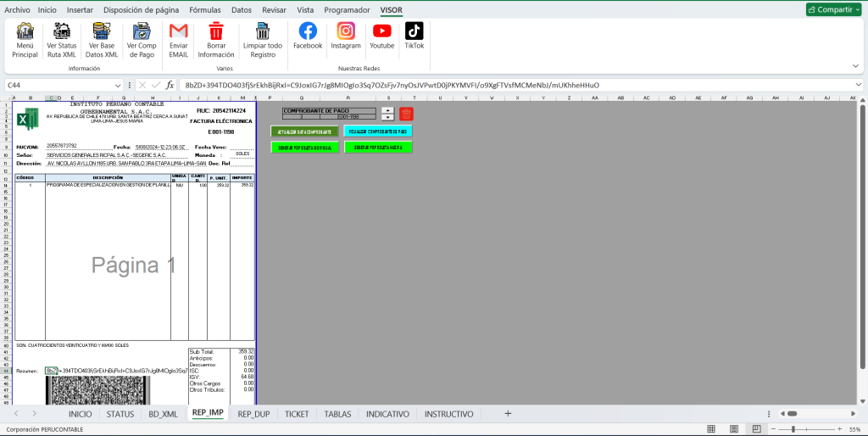Switch to the INSTRUCTIVO sheet tab
Screen dimensions: 868x436
(x=449, y=414)
